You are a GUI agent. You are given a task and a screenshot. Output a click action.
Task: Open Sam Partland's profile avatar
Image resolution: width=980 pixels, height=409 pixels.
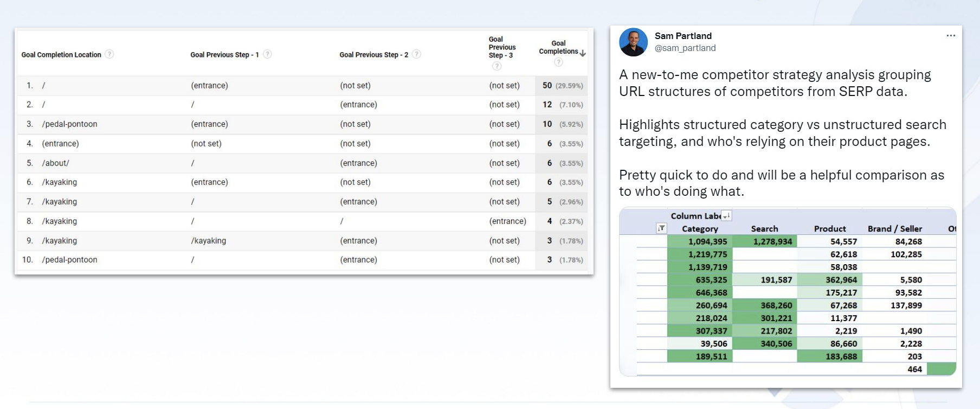(x=634, y=42)
